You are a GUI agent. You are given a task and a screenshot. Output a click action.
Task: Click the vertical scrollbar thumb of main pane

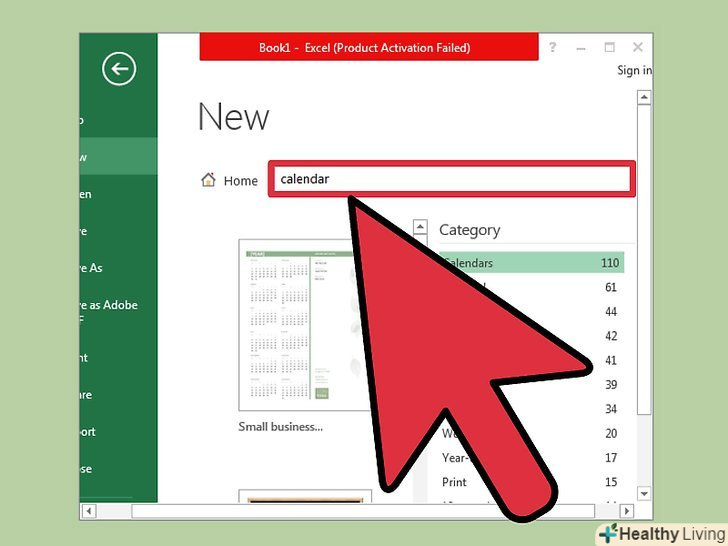tap(644, 260)
